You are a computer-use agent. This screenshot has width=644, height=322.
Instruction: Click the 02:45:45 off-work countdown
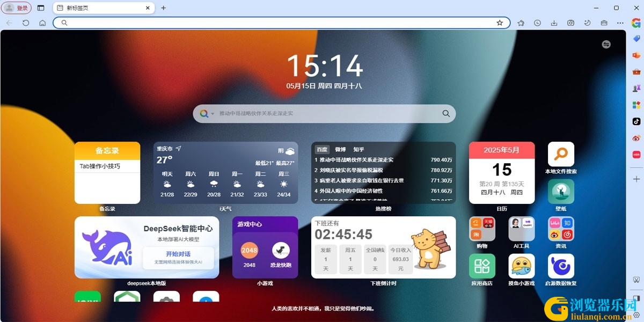point(343,235)
